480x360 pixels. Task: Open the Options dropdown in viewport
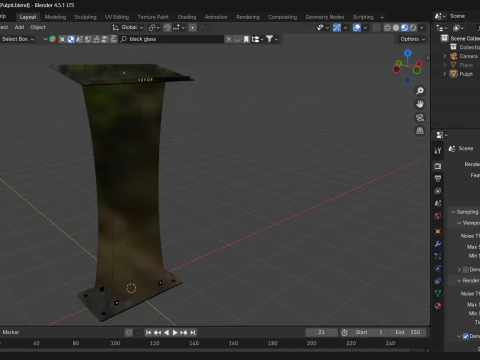coord(413,39)
